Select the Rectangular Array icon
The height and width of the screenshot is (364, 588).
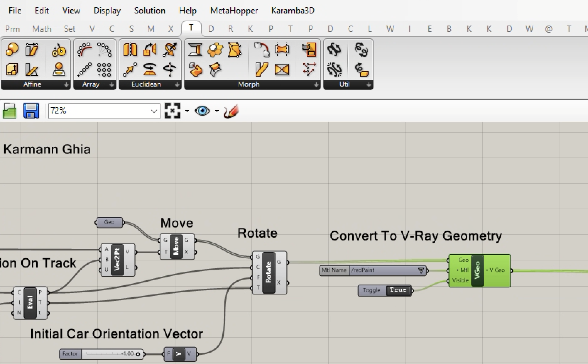[104, 70]
